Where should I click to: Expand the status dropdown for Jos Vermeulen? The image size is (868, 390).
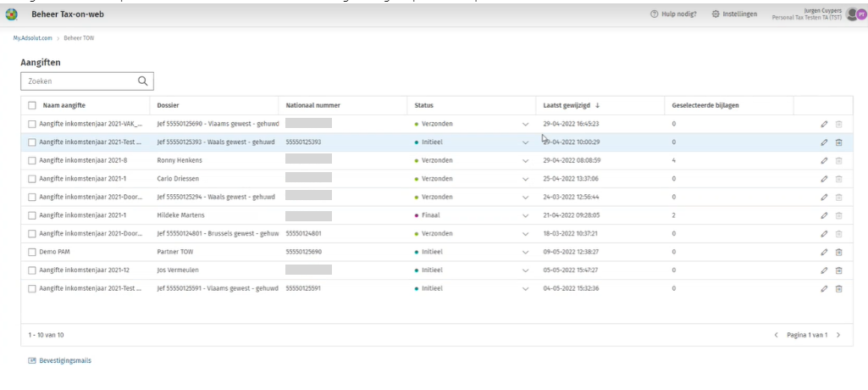click(x=525, y=270)
